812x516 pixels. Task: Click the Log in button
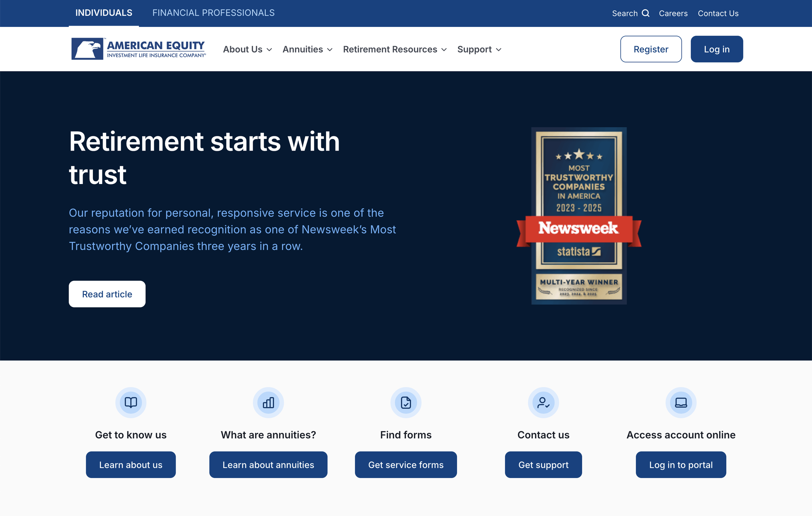pos(717,49)
